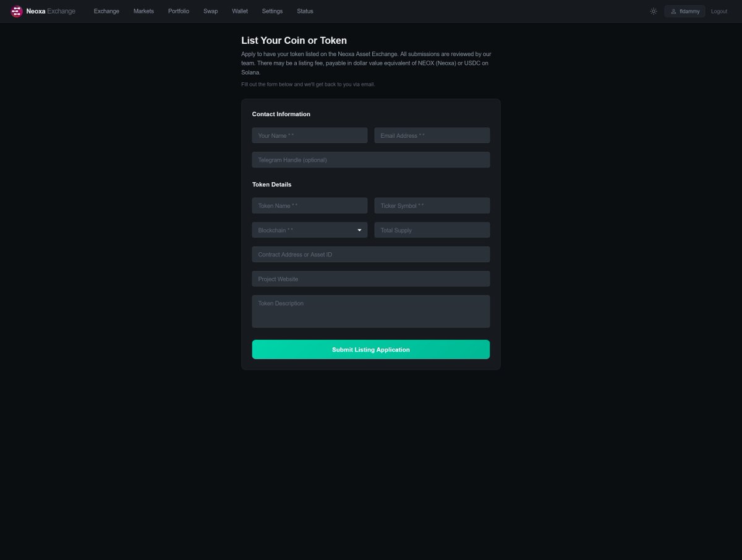Viewport: 742px width, 560px height.
Task: Focus the Ticker Symbol field
Action: point(432,205)
